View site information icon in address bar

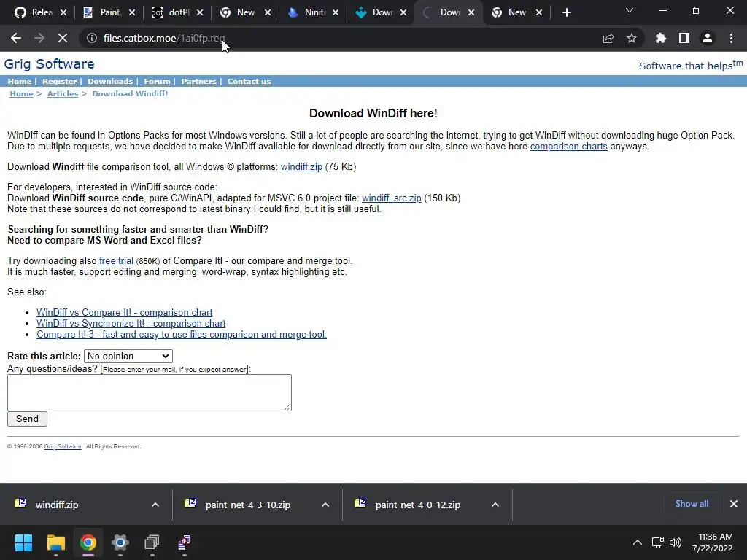coord(91,38)
